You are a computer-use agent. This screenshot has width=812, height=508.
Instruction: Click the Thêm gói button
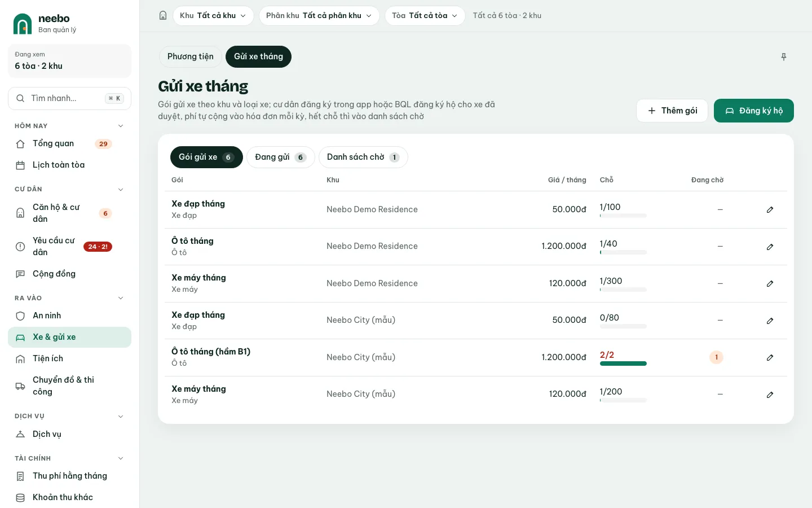tap(672, 111)
